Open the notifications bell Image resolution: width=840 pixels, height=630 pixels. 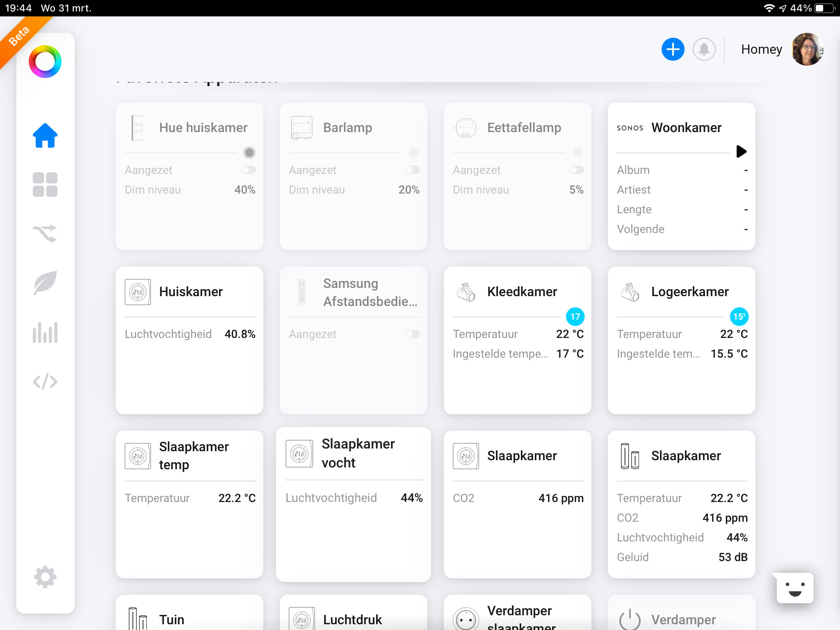pyautogui.click(x=704, y=49)
